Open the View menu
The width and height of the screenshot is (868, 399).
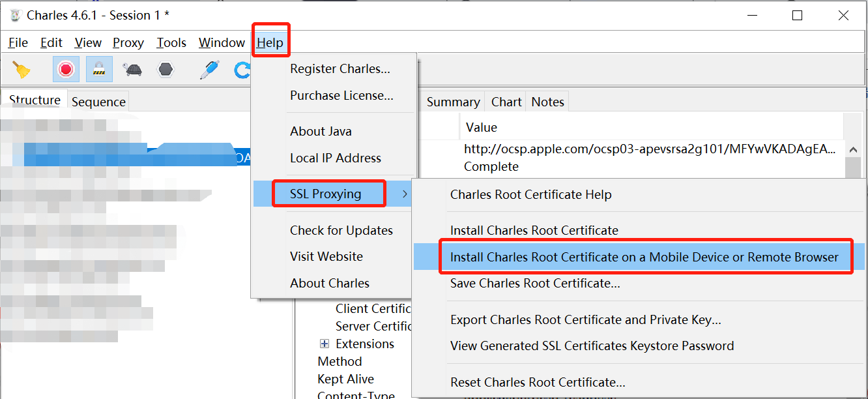pyautogui.click(x=88, y=43)
